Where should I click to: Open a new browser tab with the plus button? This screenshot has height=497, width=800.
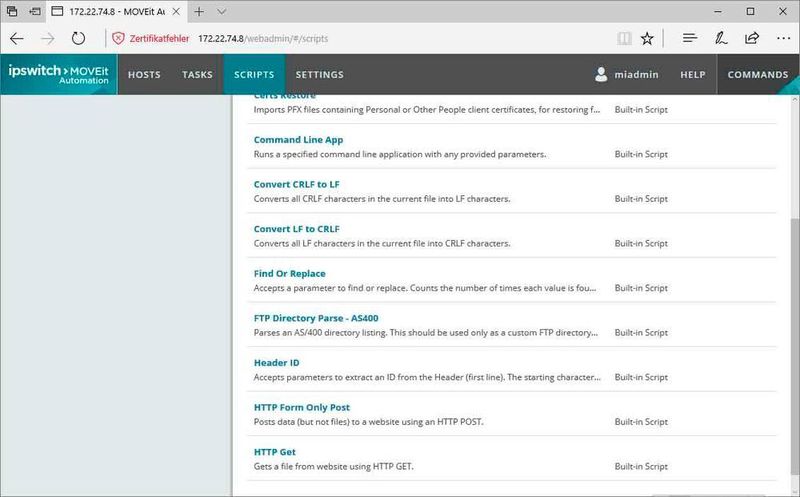pos(199,11)
